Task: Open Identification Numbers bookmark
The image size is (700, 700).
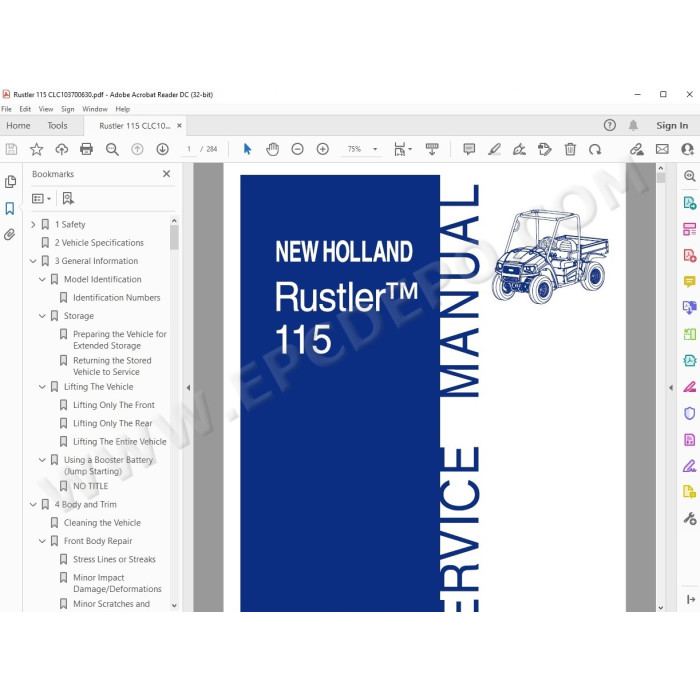Action: point(117,297)
